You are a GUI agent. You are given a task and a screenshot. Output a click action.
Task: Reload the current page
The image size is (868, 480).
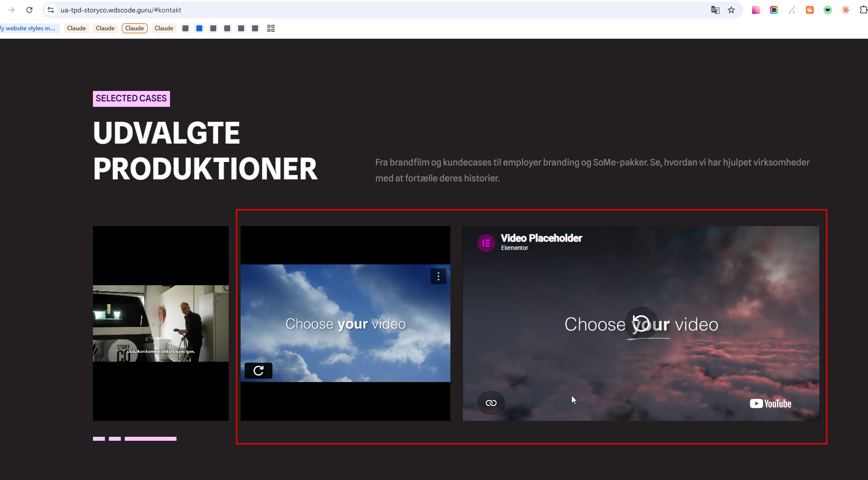click(x=29, y=10)
